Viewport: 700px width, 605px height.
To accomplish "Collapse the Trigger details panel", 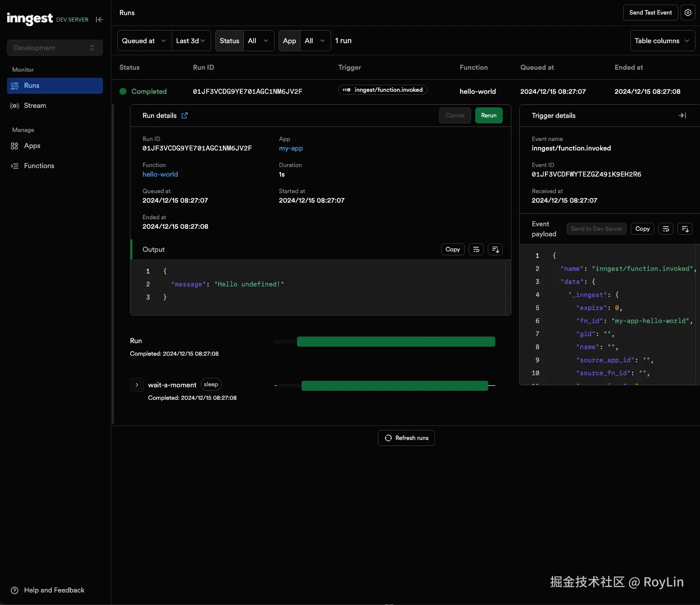I will [x=682, y=115].
